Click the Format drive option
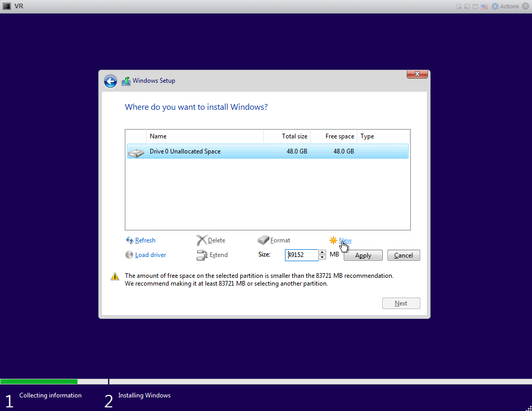 point(274,240)
